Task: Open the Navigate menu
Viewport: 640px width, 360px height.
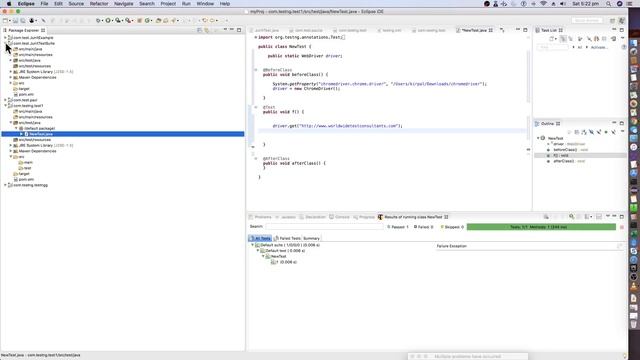Action: coord(123,4)
